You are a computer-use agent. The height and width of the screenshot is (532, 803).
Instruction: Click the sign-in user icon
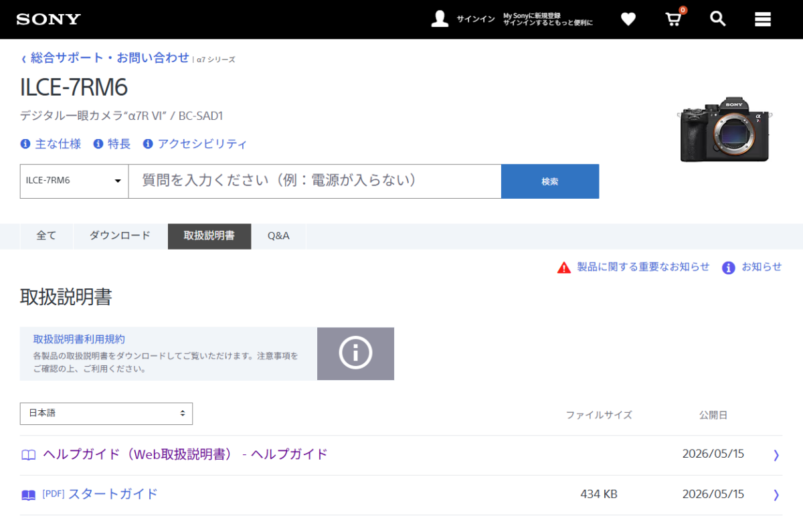tap(440, 19)
